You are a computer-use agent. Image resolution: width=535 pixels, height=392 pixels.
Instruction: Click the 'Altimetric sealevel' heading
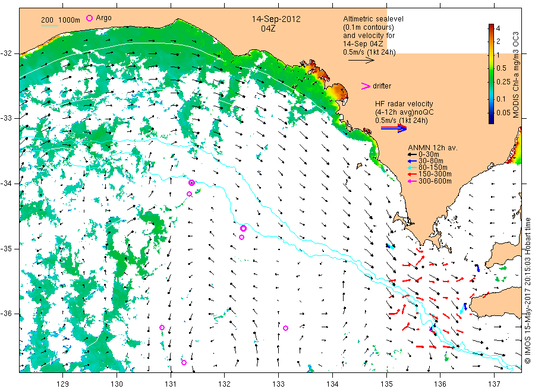(373, 19)
